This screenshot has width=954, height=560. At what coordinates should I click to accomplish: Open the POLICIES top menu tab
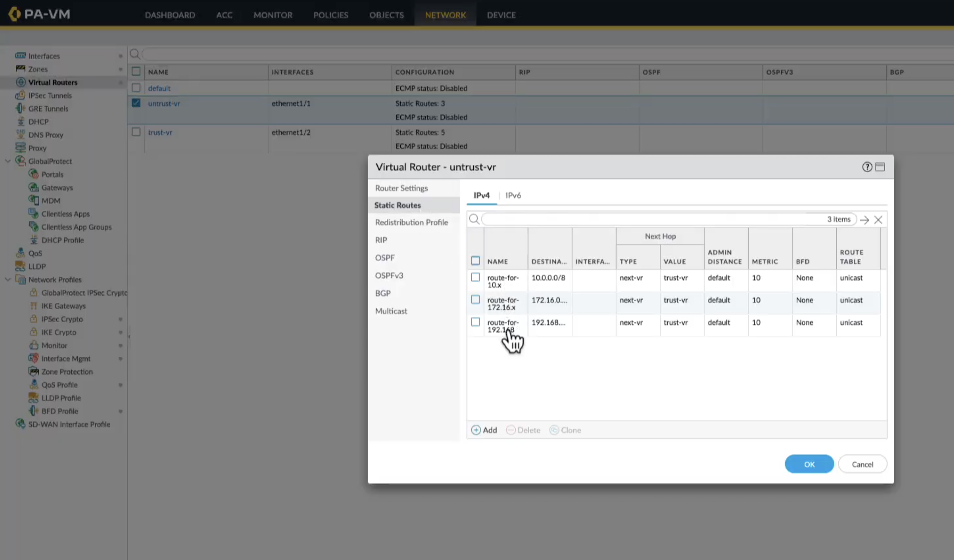[x=331, y=15]
